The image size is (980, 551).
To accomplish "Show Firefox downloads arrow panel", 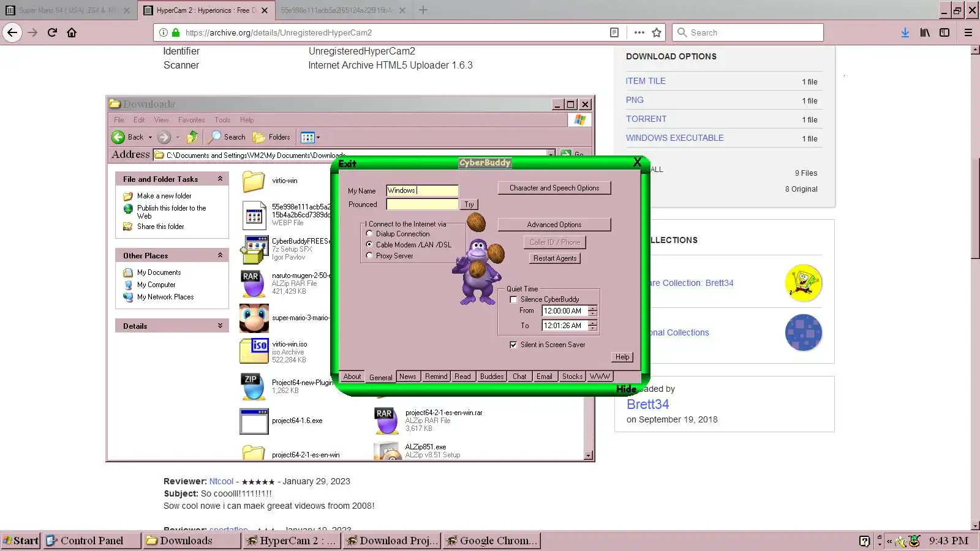I will tap(905, 32).
